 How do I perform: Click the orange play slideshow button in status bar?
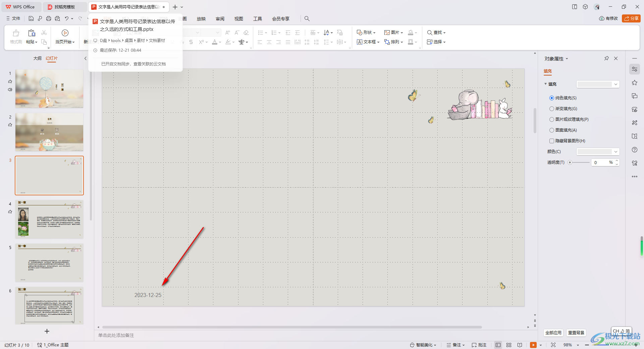pos(533,345)
